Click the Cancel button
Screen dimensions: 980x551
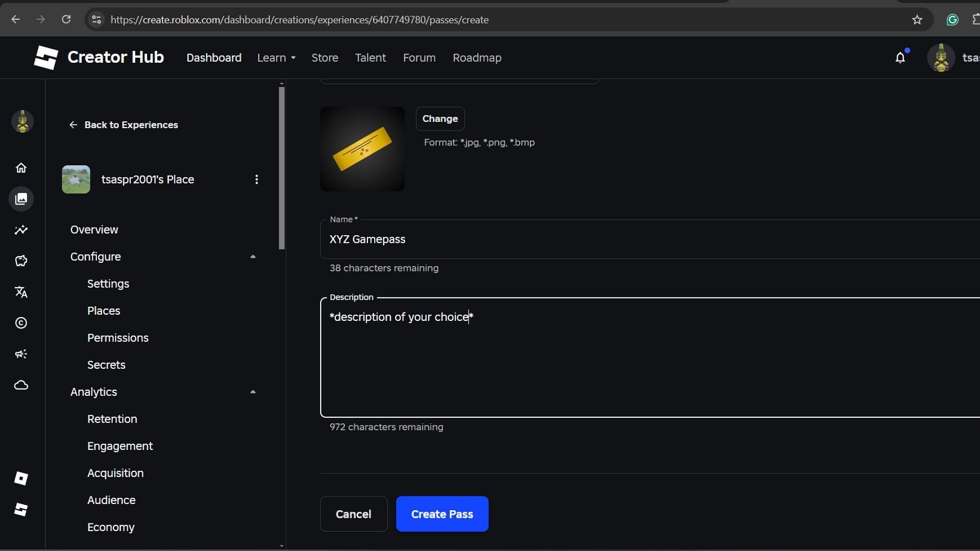point(353,513)
